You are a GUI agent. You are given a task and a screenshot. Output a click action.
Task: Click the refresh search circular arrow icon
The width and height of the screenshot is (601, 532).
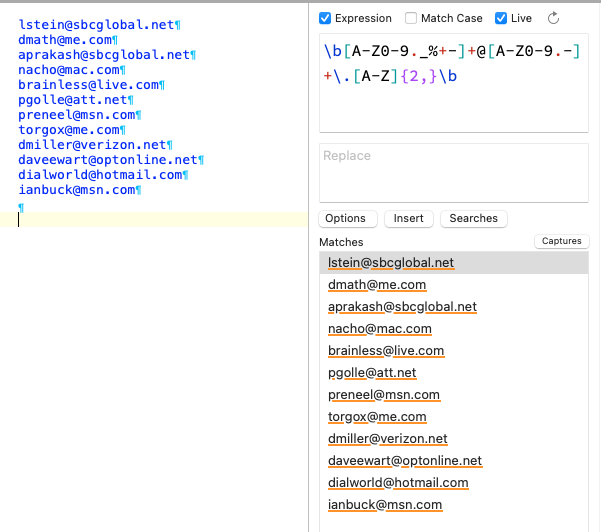click(553, 18)
